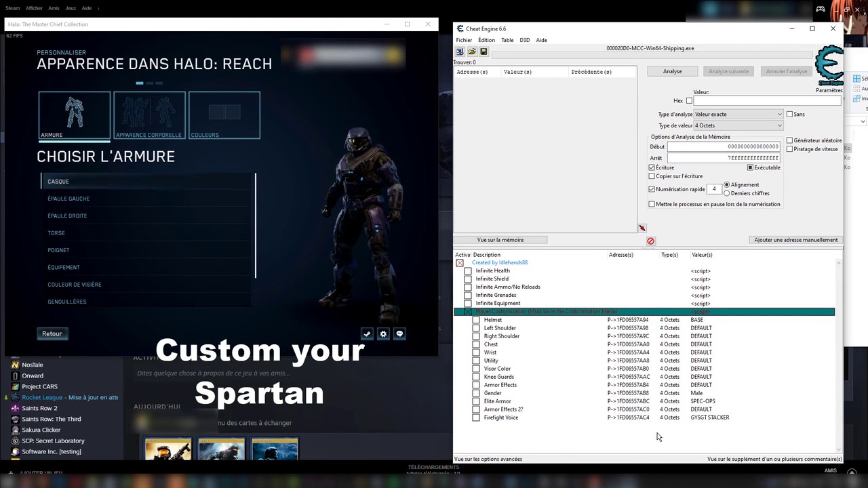Open Elite Armor value SPEC-OPS

pos(703,401)
